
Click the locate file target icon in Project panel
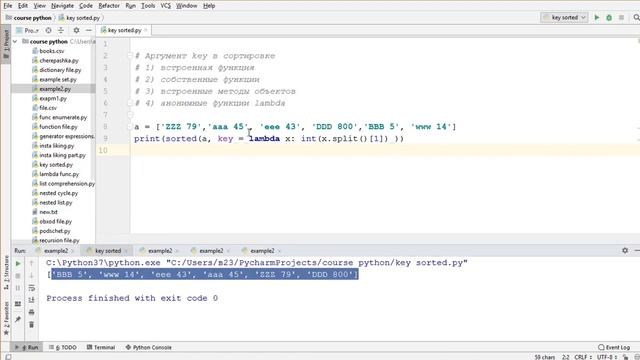(x=48, y=30)
